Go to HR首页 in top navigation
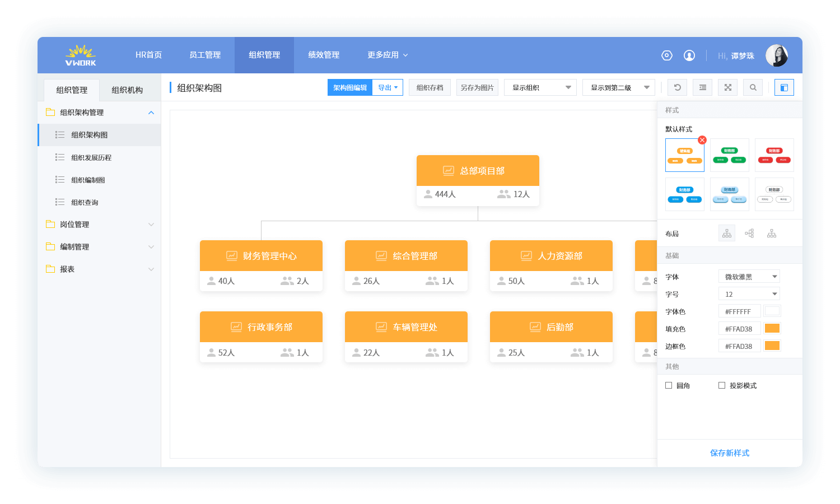Image resolution: width=840 pixels, height=504 pixels. click(148, 55)
